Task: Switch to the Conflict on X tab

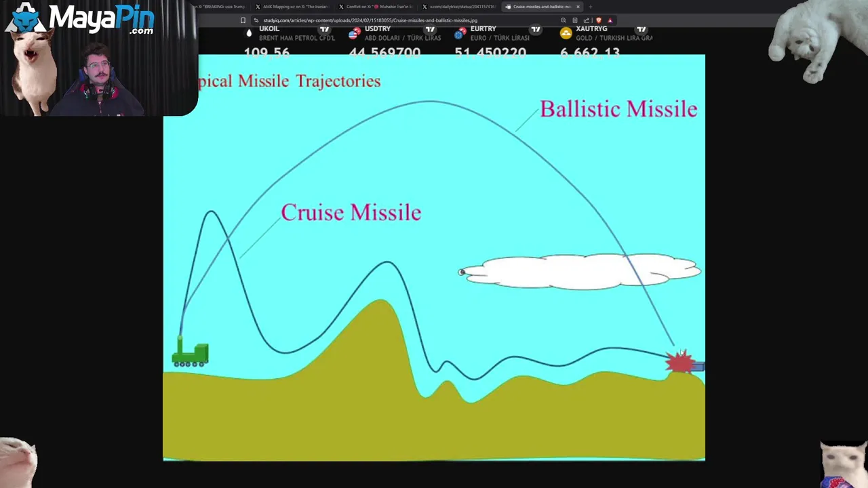Action: (376, 7)
